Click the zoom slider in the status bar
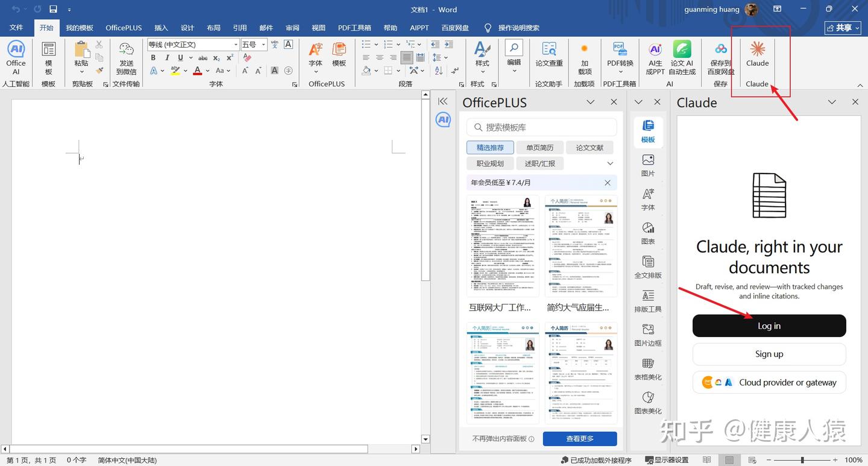 tap(802, 460)
